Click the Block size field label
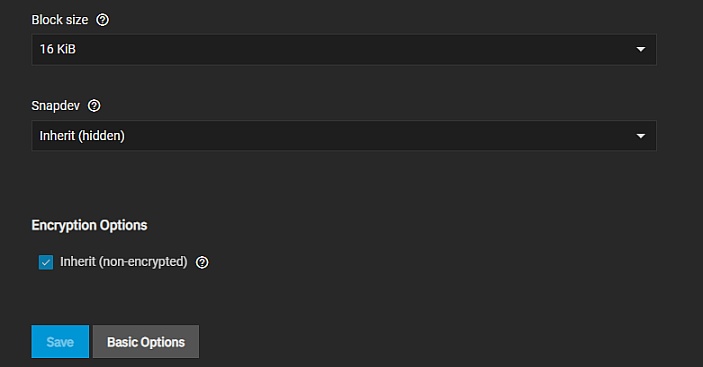The height and width of the screenshot is (367, 703). pos(60,20)
